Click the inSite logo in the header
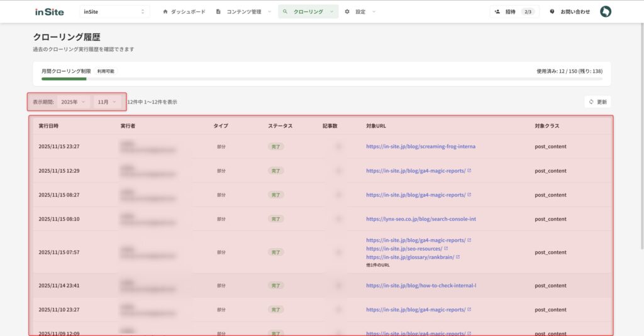 tap(49, 11)
